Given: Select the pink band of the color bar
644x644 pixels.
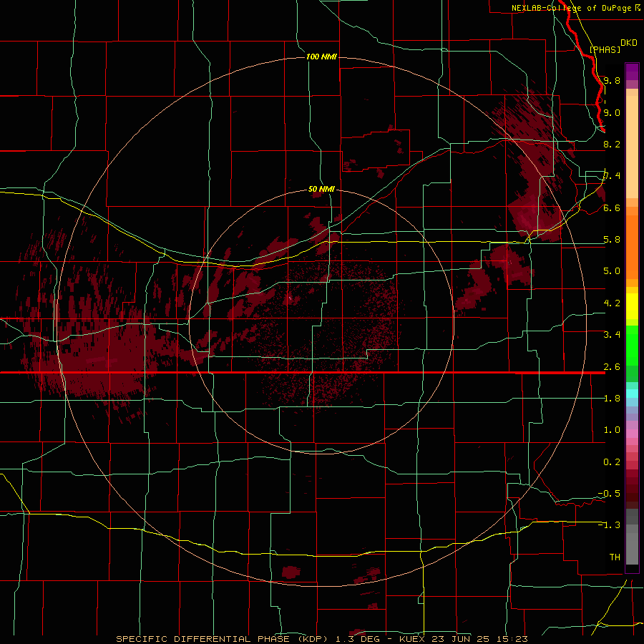Looking at the screenshot, I should click(632, 434).
